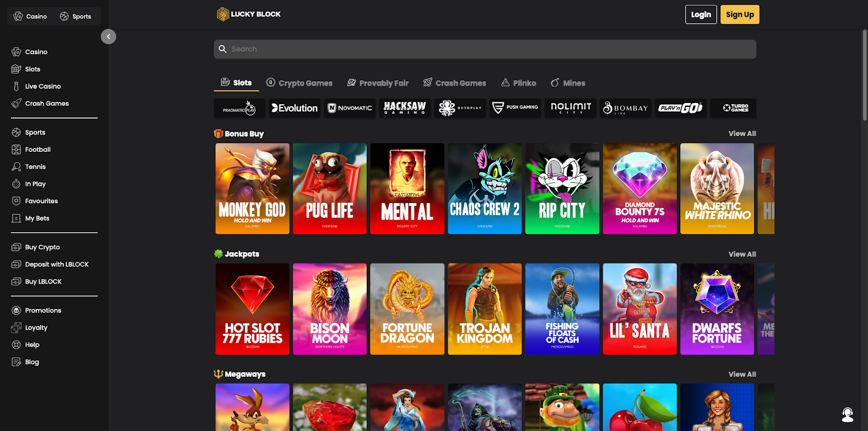Open the Fortune Dragon game
Screen dimensions: 868x431
click(x=407, y=309)
